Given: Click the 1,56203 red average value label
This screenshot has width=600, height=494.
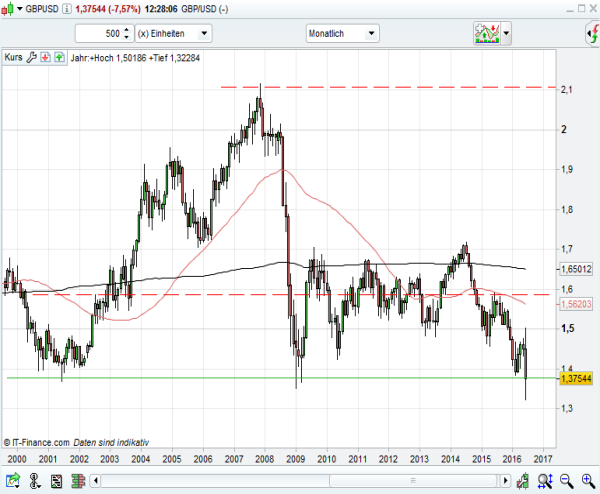Looking at the screenshot, I should pos(576,304).
